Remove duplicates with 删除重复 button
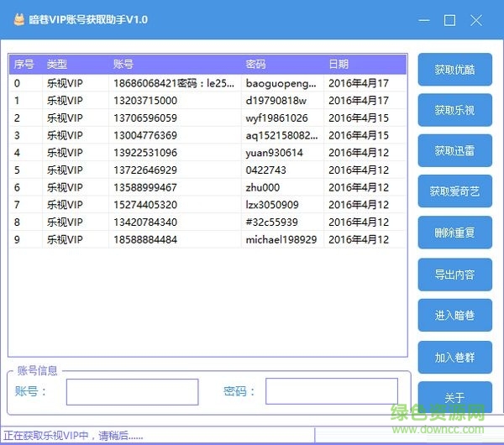Screen dimensions: 504x445 click(454, 233)
